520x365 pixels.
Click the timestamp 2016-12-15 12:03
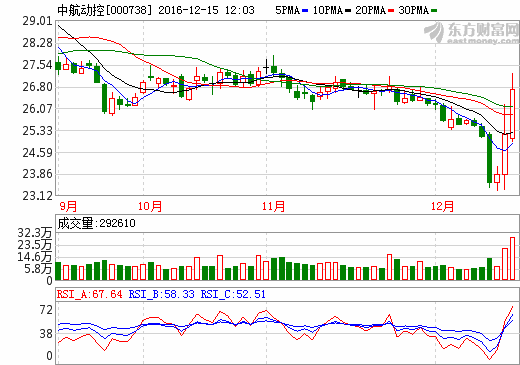(206, 10)
